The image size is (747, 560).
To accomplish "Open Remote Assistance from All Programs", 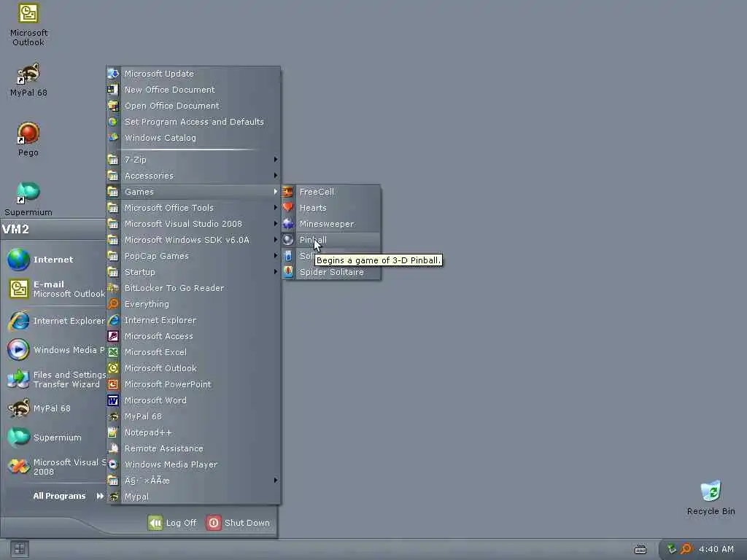I will [x=193, y=448].
